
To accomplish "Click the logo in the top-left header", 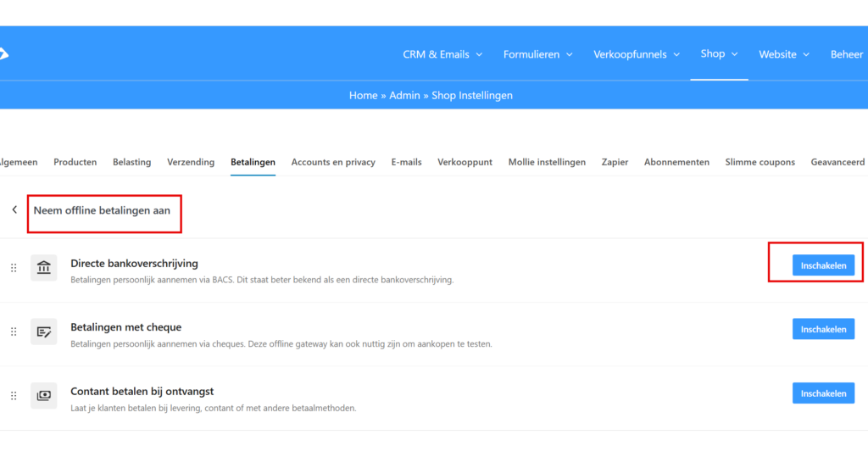I will tap(3, 53).
